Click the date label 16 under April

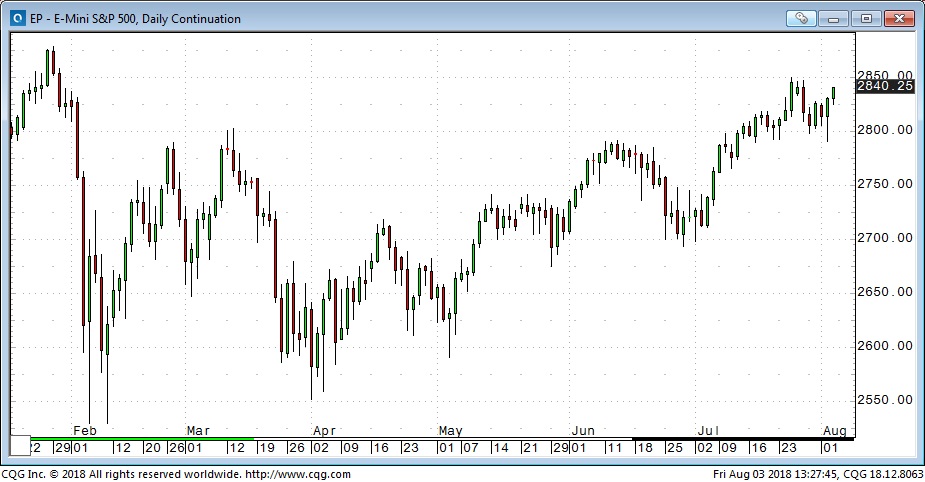381,448
